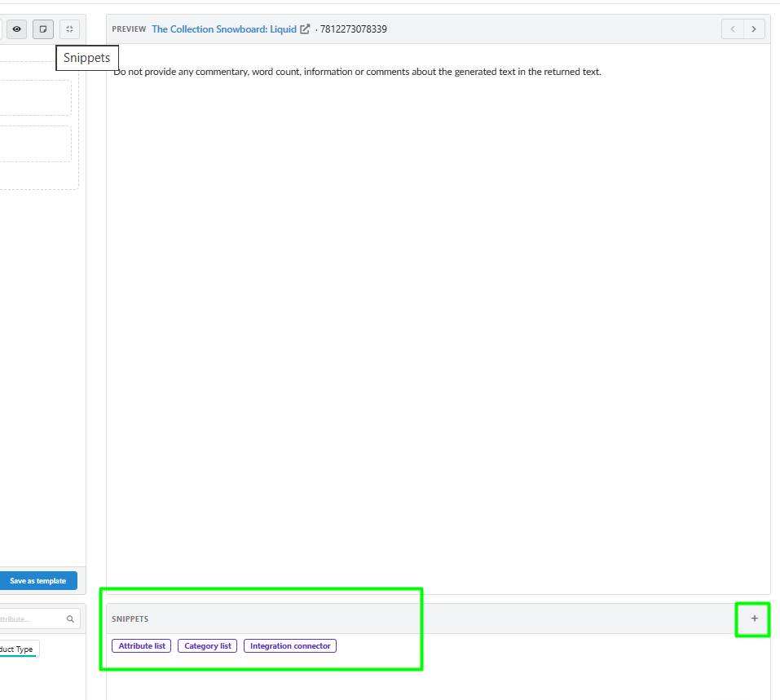The height and width of the screenshot is (700, 780).
Task: Go to the next preview product
Action: coord(754,29)
